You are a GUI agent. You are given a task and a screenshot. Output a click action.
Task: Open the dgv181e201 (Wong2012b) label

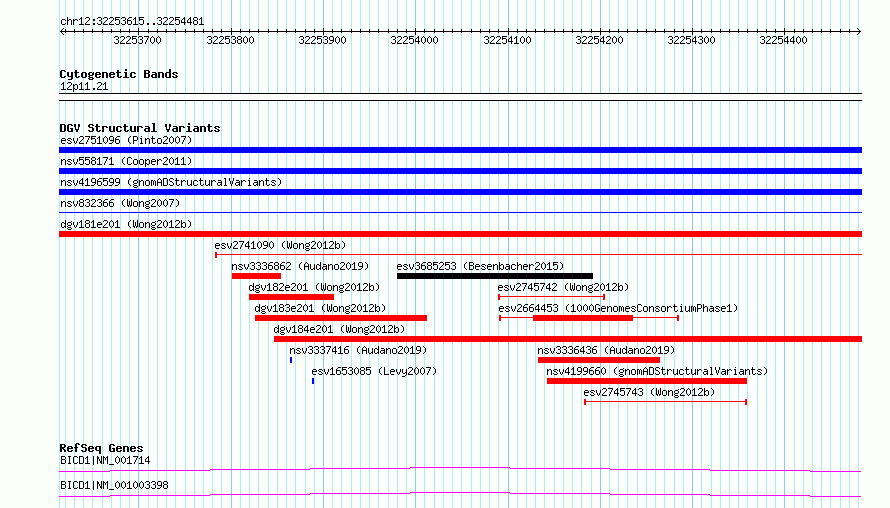click(126, 224)
